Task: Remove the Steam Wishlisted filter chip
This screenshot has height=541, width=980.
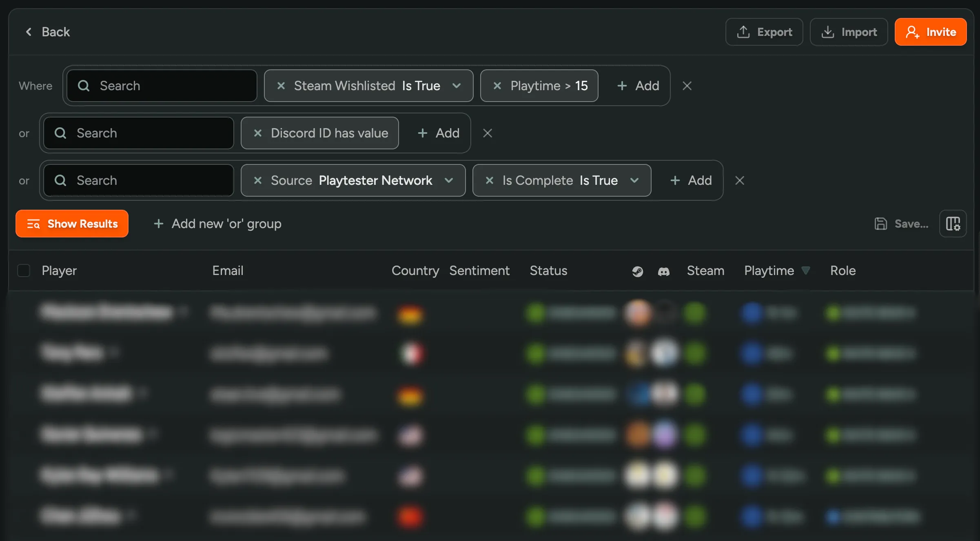Action: pyautogui.click(x=280, y=86)
